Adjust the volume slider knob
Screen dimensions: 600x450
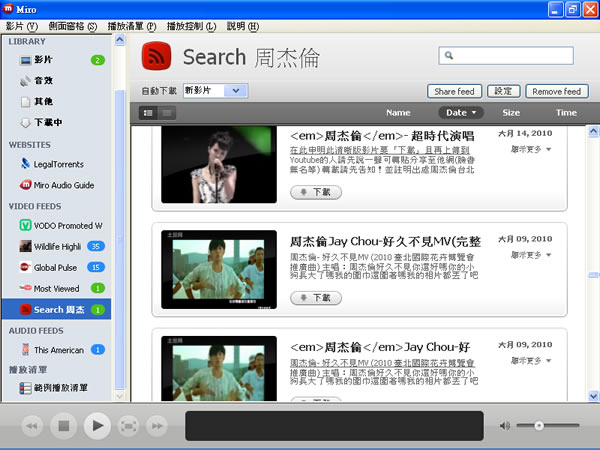coord(539,426)
